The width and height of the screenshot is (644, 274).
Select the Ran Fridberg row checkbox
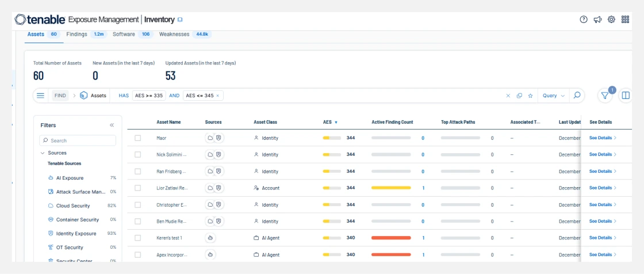tap(137, 171)
